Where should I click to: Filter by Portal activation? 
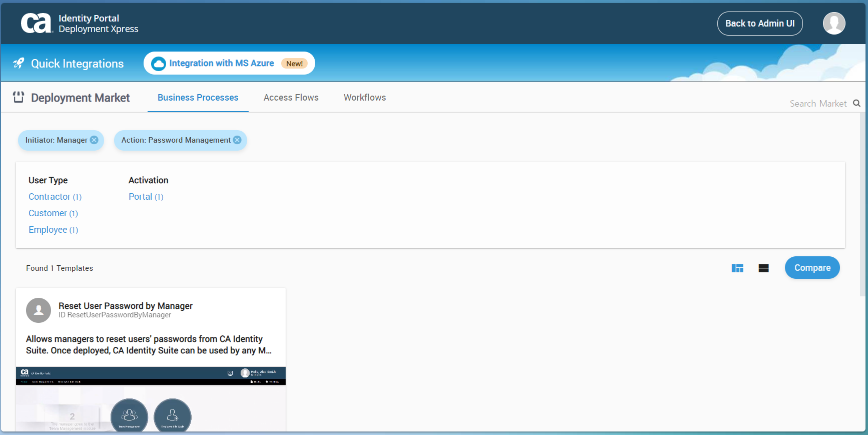[146, 197]
